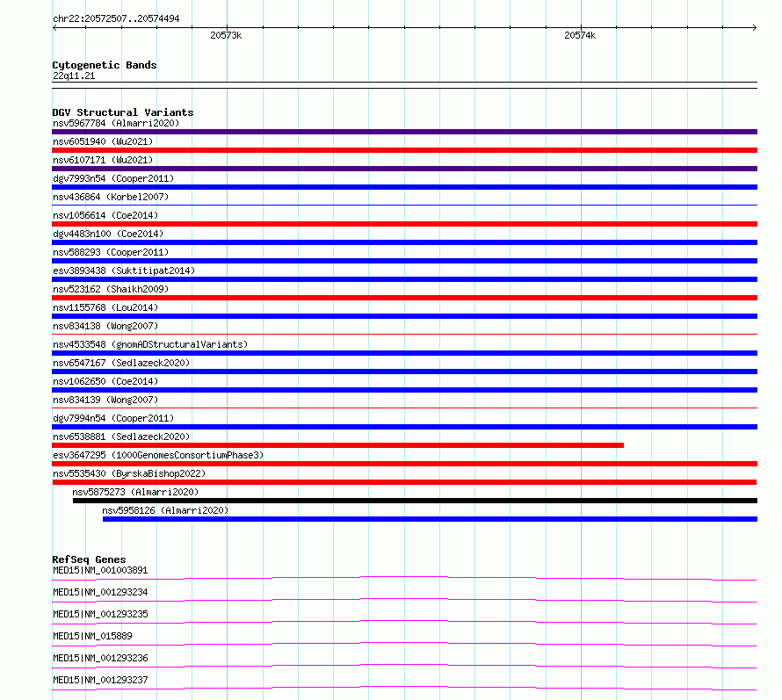Click the MED15|NM_001293235 gene label
The image size is (782, 700).
[100, 614]
